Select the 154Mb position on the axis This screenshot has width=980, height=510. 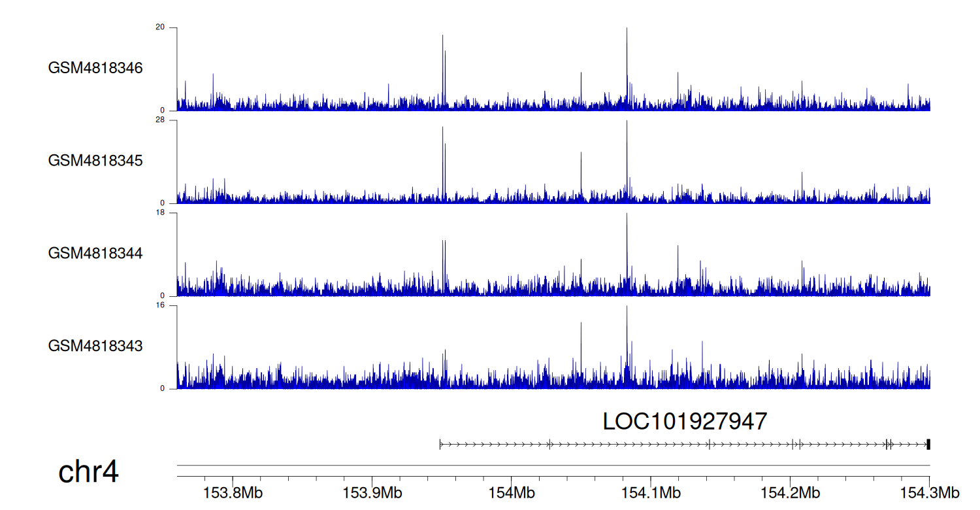512,492
